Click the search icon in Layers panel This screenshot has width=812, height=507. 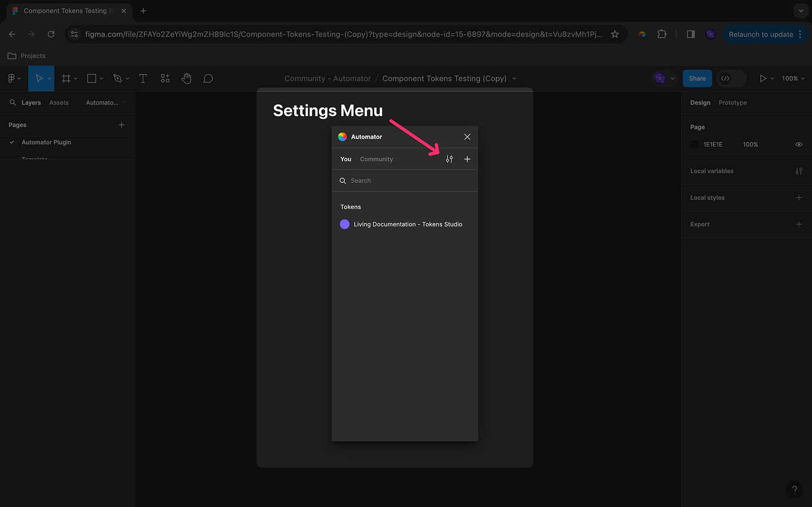(x=12, y=103)
